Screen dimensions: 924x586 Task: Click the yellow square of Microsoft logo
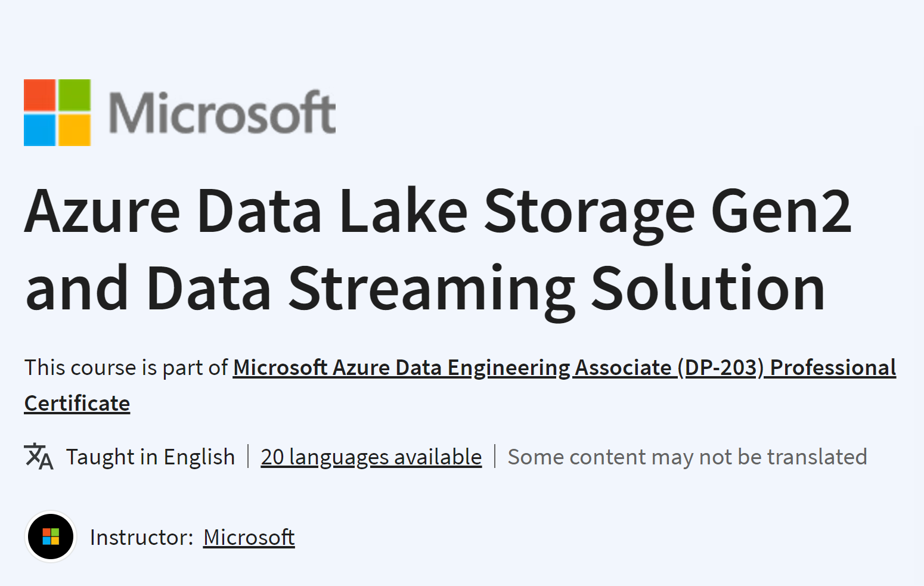75,130
